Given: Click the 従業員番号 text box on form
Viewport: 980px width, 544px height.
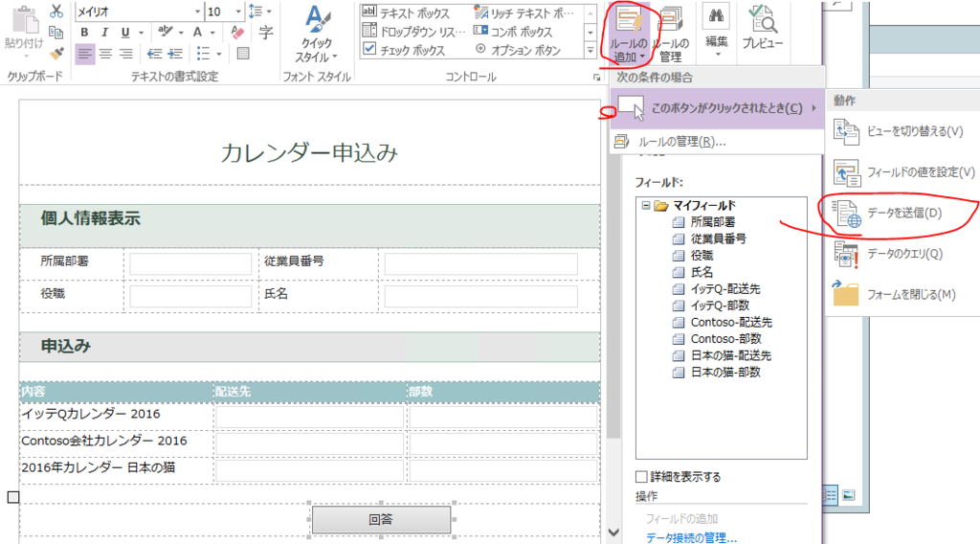Looking at the screenshot, I should click(480, 264).
